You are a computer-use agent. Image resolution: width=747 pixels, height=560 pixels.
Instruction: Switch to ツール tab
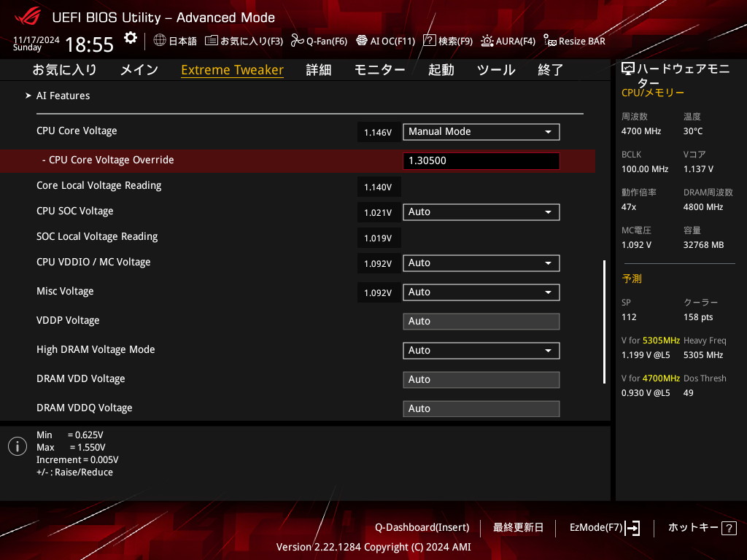coord(496,70)
